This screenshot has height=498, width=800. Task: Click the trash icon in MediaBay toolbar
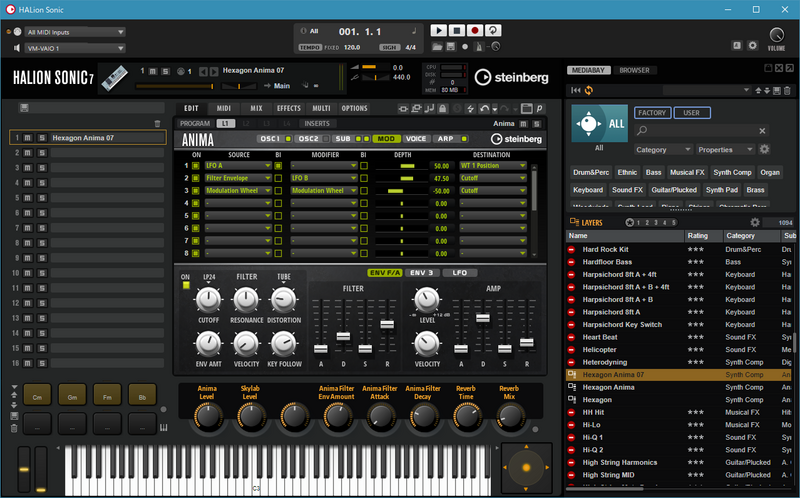(x=787, y=91)
